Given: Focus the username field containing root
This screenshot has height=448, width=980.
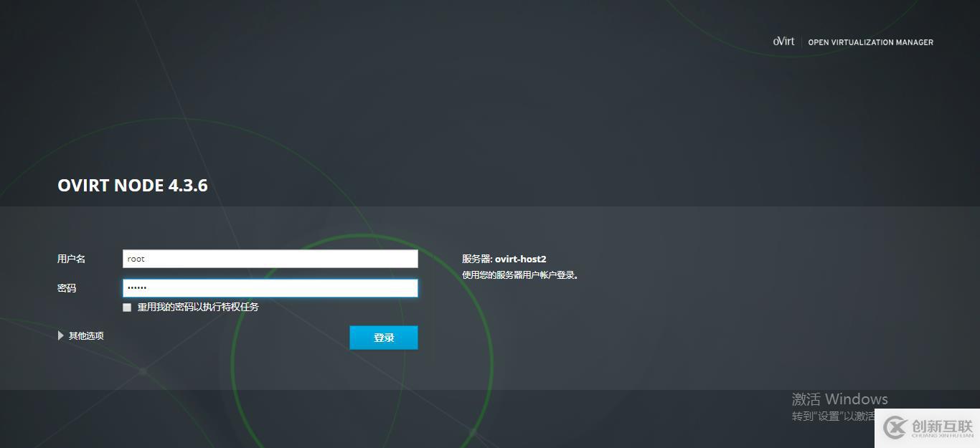Looking at the screenshot, I should click(270, 259).
